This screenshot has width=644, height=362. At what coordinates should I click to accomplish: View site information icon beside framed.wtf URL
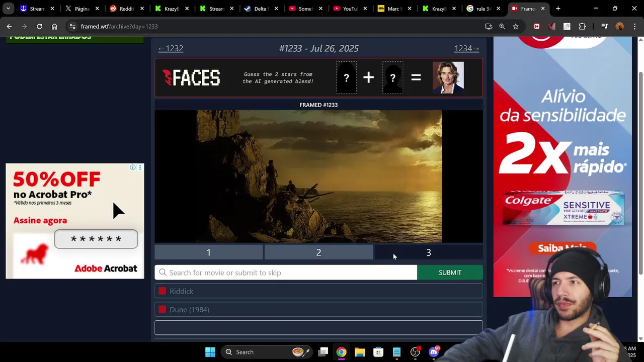pyautogui.click(x=72, y=26)
